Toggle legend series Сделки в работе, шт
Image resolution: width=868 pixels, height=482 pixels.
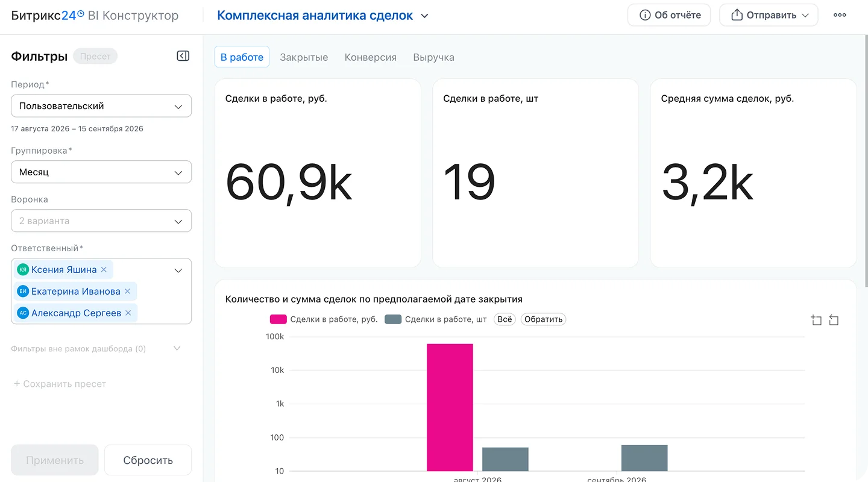(436, 319)
